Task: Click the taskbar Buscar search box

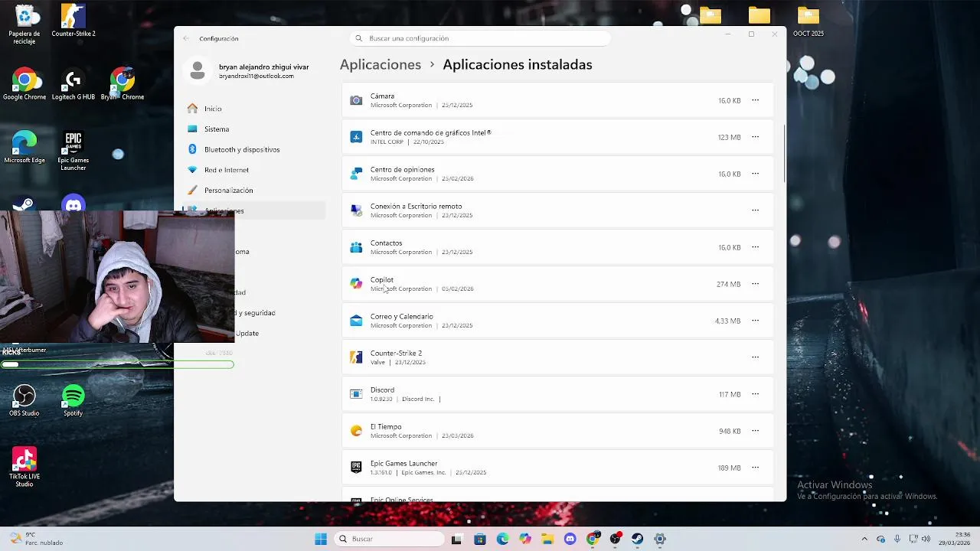Action: pos(390,539)
